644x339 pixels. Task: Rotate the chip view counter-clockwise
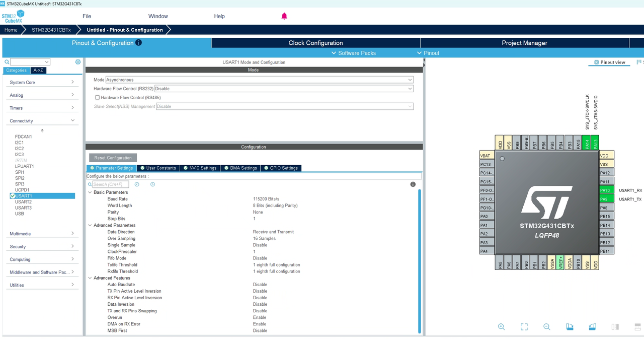(x=593, y=327)
